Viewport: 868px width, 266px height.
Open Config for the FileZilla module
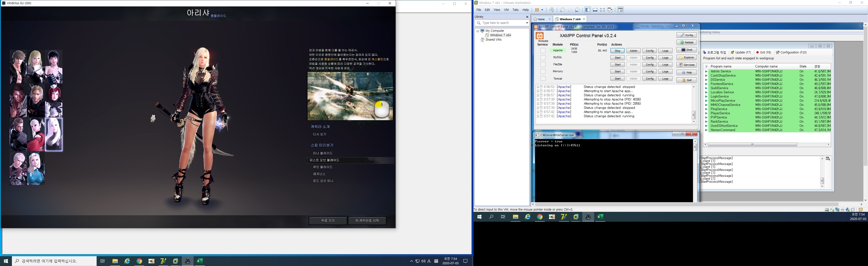point(649,65)
